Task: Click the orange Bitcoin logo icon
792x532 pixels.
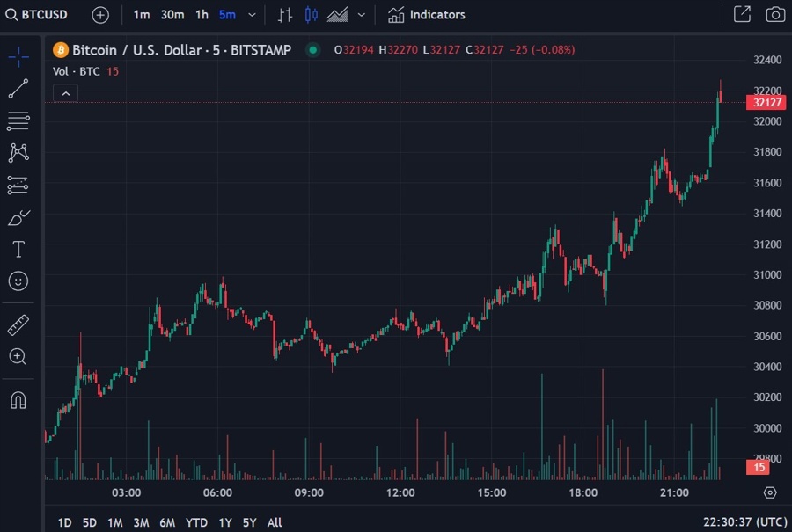Action: pos(61,50)
